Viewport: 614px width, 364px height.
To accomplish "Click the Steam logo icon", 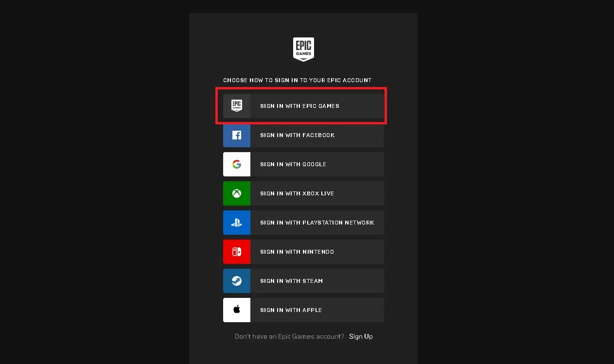I will coord(237,281).
